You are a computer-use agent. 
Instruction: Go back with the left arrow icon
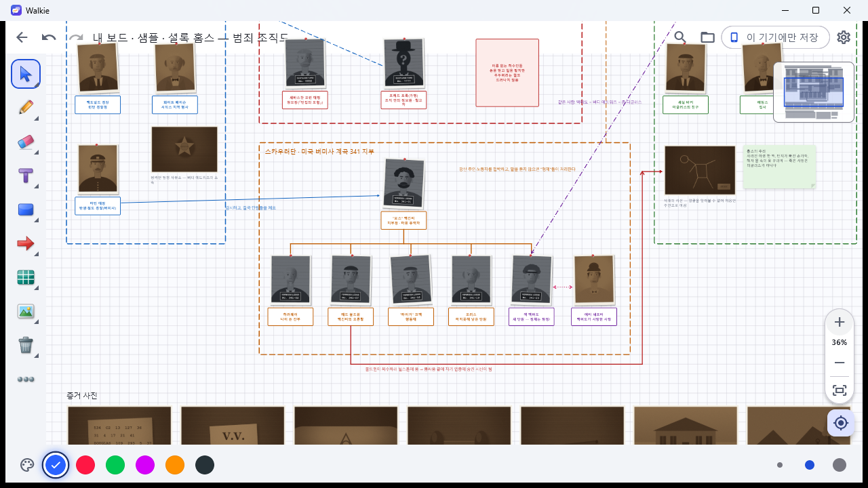click(22, 37)
